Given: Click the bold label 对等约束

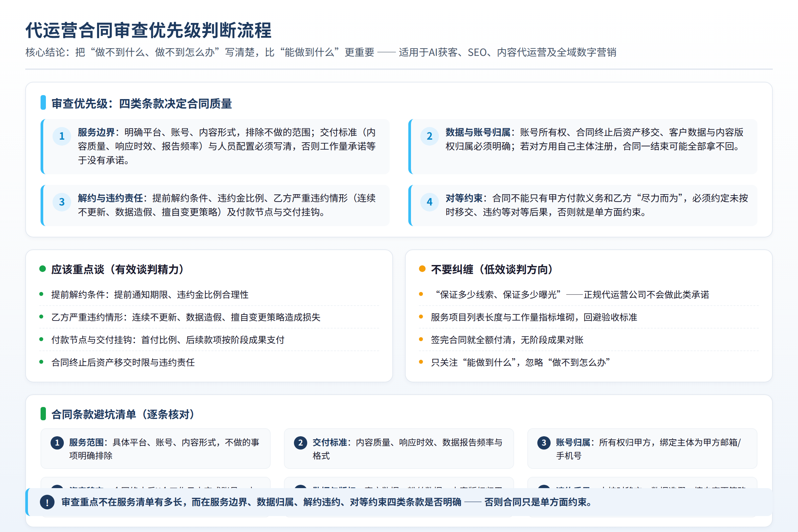Looking at the screenshot, I should [464, 198].
